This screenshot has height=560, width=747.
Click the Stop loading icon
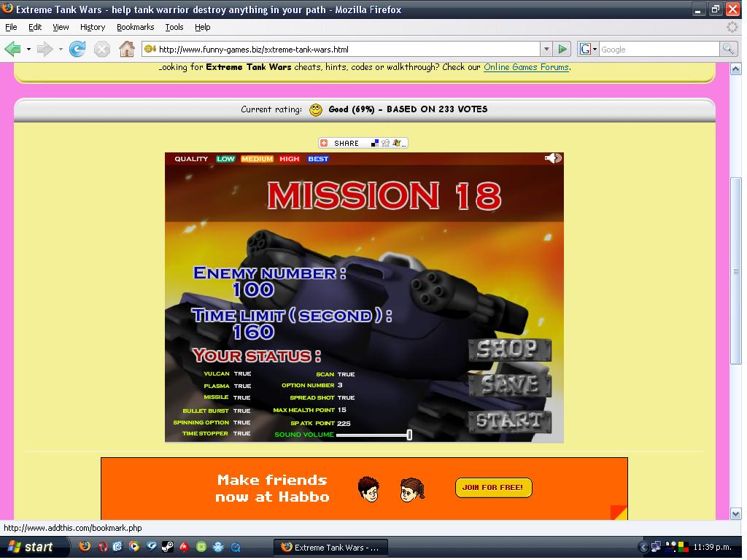(102, 49)
